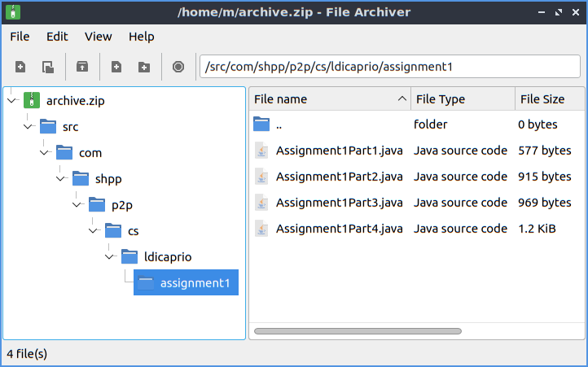Select the Assignment1Part4.java file row

point(339,229)
